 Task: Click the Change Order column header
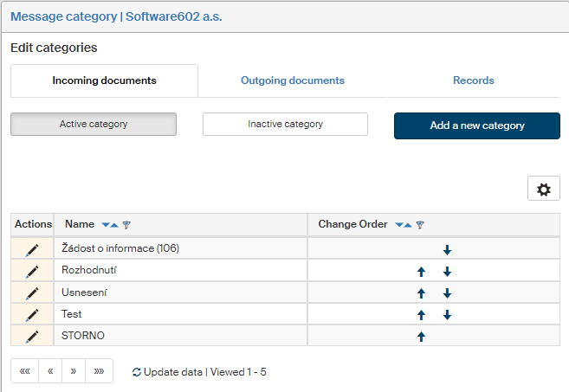click(352, 224)
